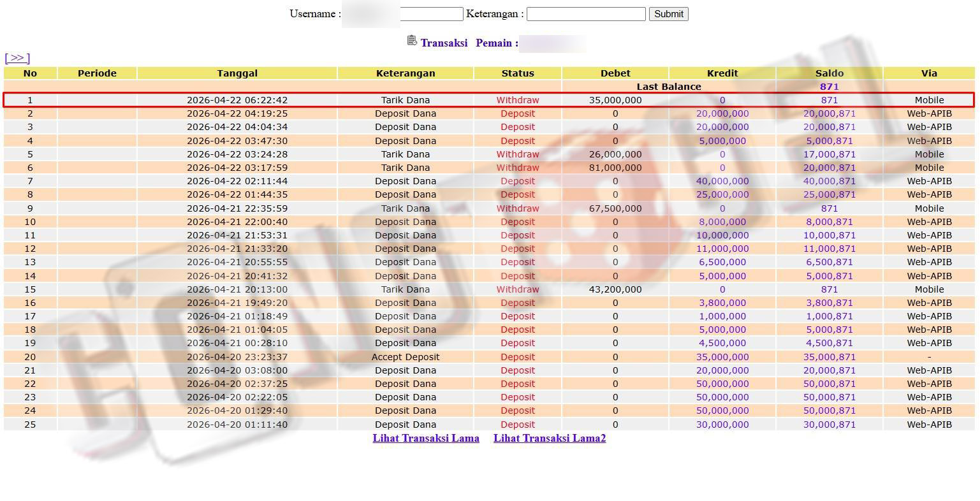Viewport: 980px width, 501px height.
Task: Click the Status column header
Action: 518,73
